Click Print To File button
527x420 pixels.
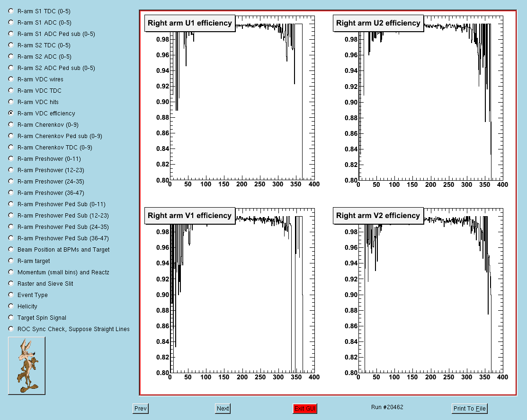click(x=470, y=409)
